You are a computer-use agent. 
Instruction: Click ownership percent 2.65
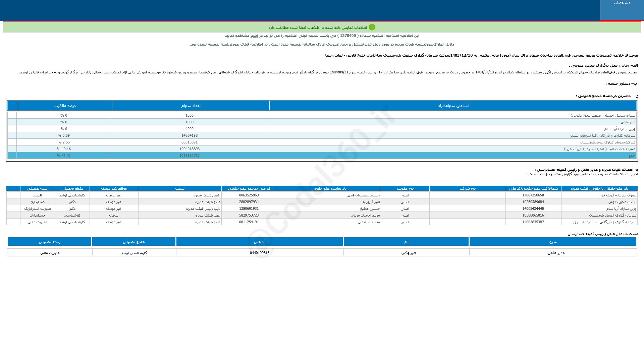(64, 142)
